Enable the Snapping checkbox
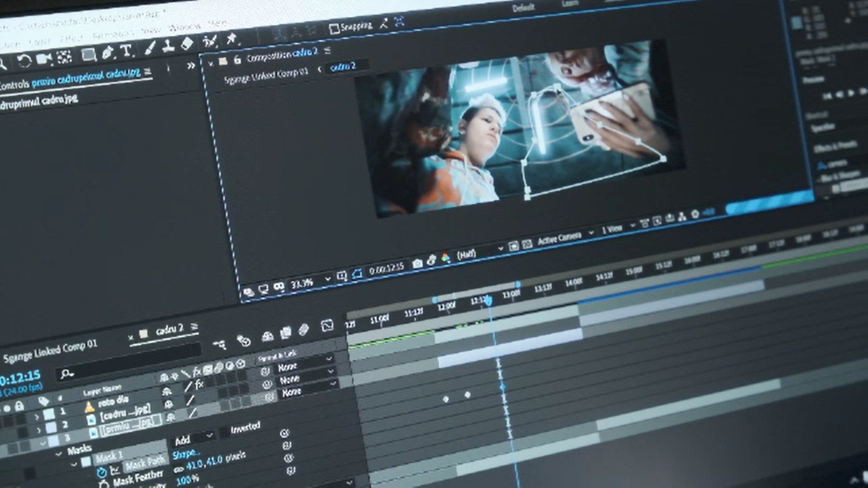Image resolution: width=868 pixels, height=488 pixels. coord(334,29)
